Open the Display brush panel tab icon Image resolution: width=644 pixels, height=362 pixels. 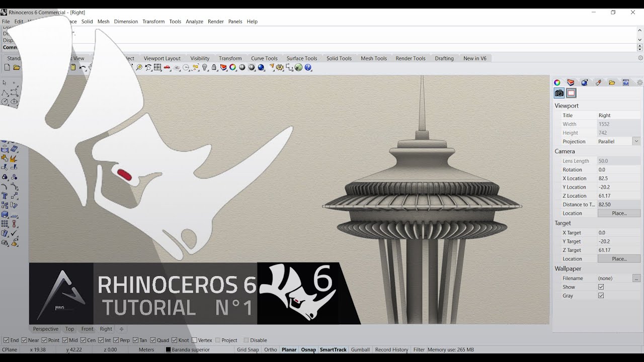click(598, 82)
